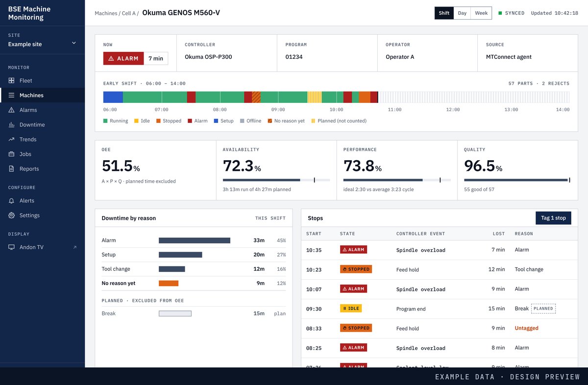Click Running legend green swatch

[x=105, y=121]
